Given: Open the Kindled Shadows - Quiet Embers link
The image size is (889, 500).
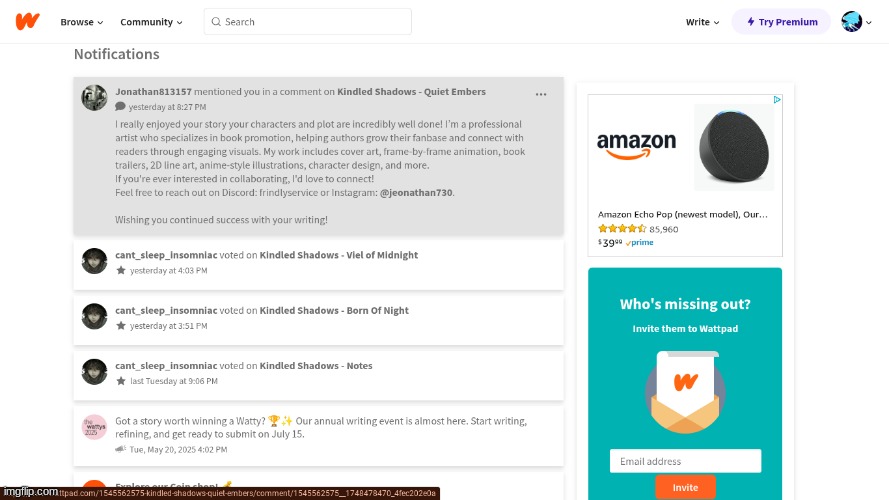Looking at the screenshot, I should click(x=411, y=91).
